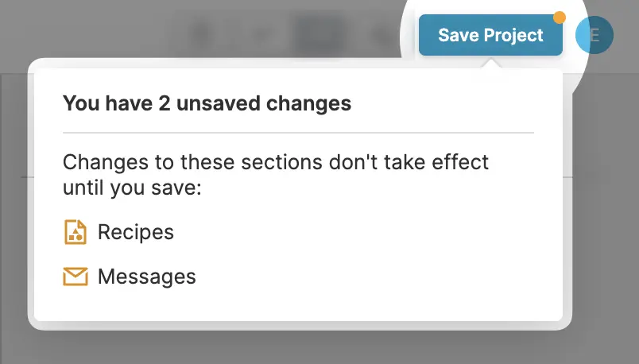
Task: Click the orange Messages envelope icon
Action: tap(75, 277)
